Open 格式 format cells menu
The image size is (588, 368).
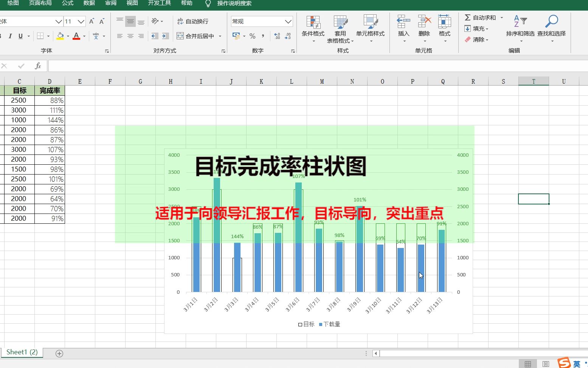pyautogui.click(x=445, y=29)
